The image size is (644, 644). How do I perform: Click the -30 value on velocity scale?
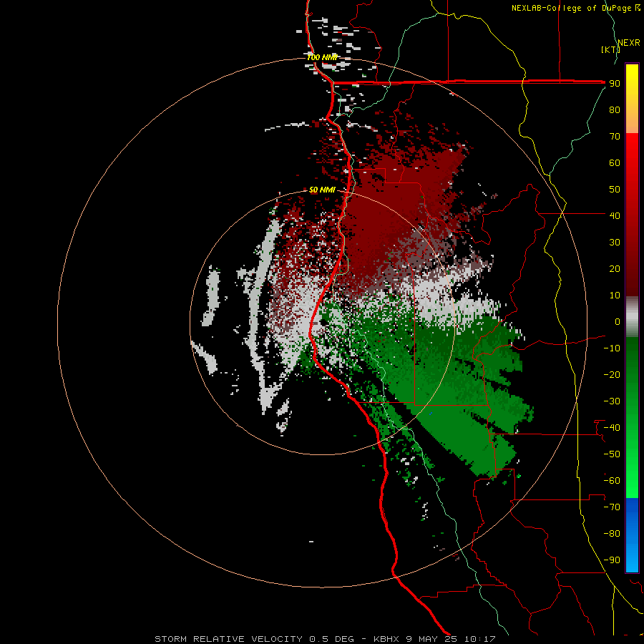click(612, 401)
